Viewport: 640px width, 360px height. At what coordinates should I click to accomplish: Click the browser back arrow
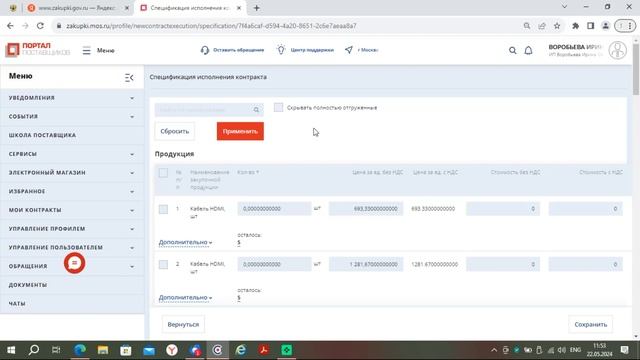pyautogui.click(x=10, y=26)
